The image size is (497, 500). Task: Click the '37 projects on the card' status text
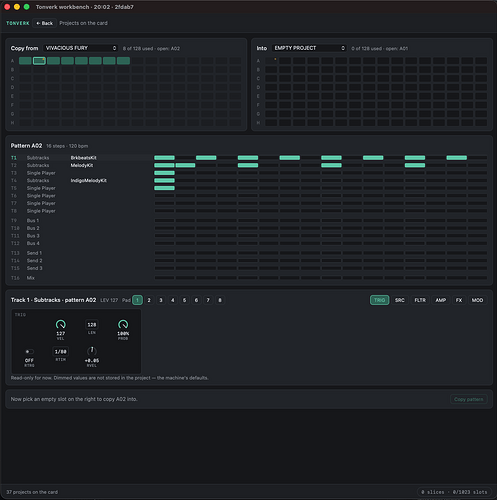pos(32,492)
